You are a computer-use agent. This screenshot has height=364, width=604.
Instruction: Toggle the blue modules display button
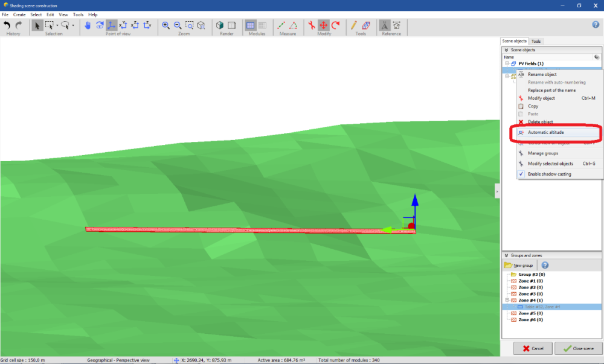(x=251, y=25)
